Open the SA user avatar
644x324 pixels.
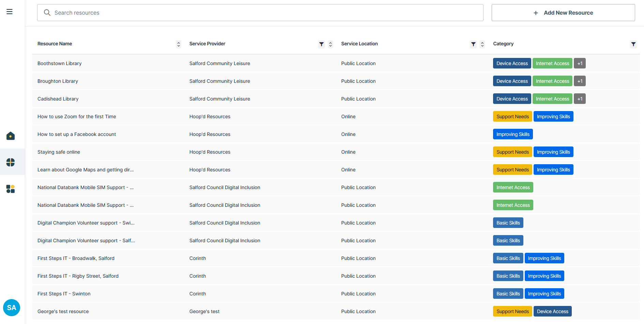pos(12,308)
